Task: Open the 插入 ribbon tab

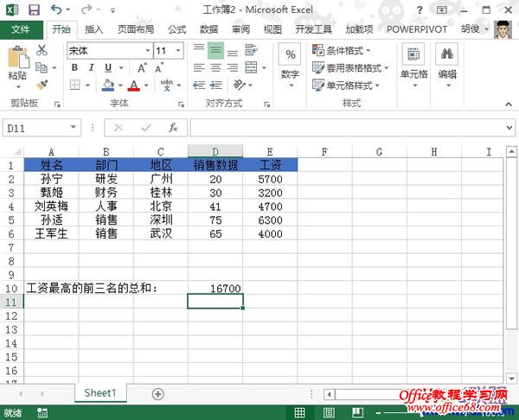Action: (x=95, y=29)
